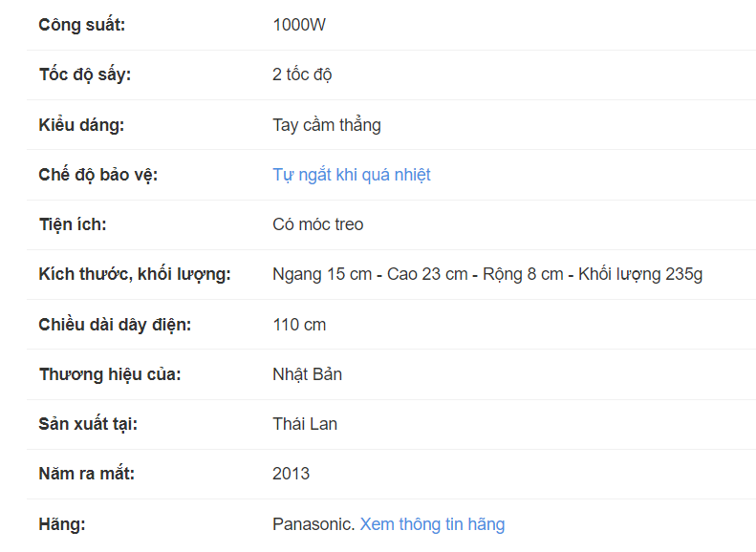Click the "Kiểu dáng:" label
The height and width of the screenshot is (552, 756).
point(81,125)
